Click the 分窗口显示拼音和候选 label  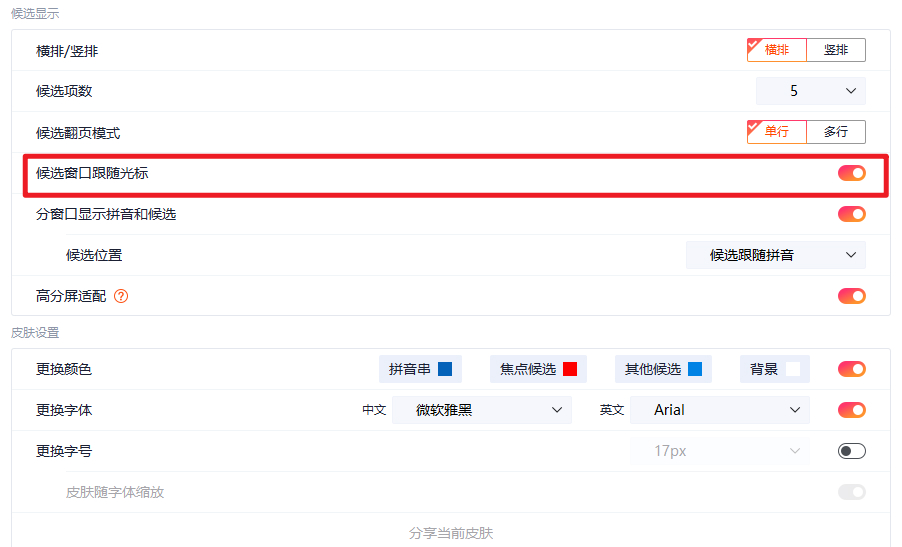pos(106,215)
